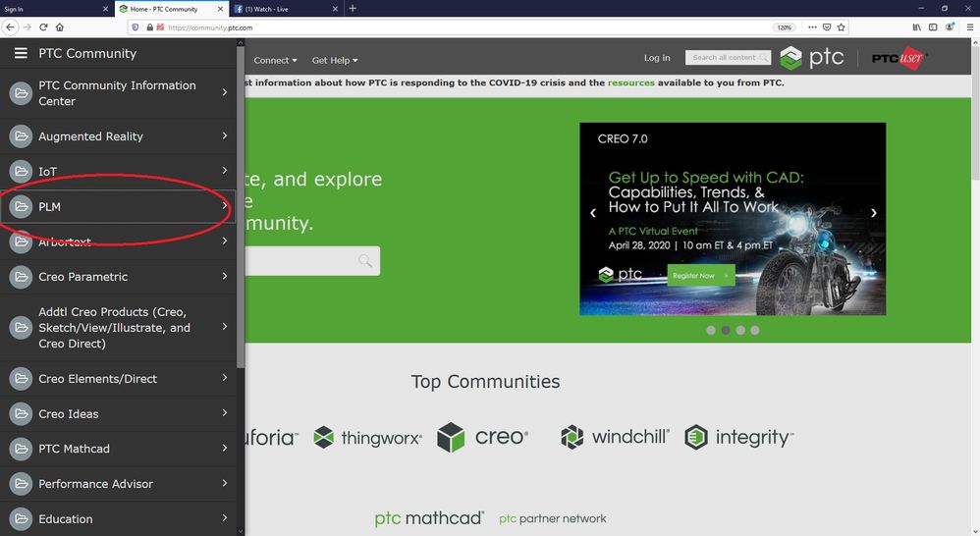Click the PTC Mathcad folder icon
980x536 pixels.
pos(21,449)
